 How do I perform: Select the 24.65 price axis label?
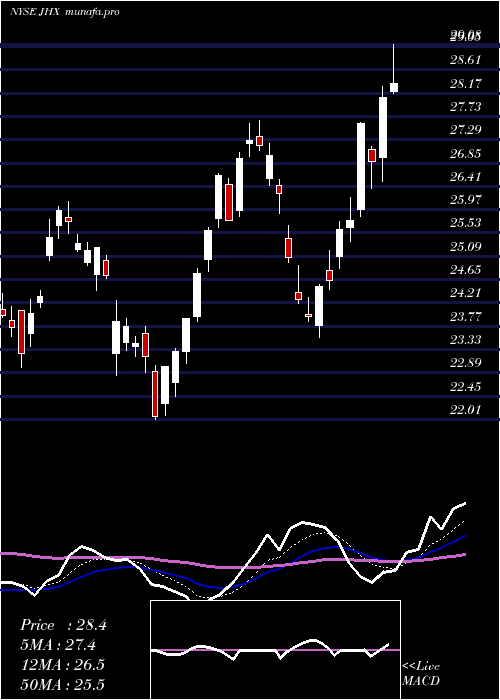point(465,269)
